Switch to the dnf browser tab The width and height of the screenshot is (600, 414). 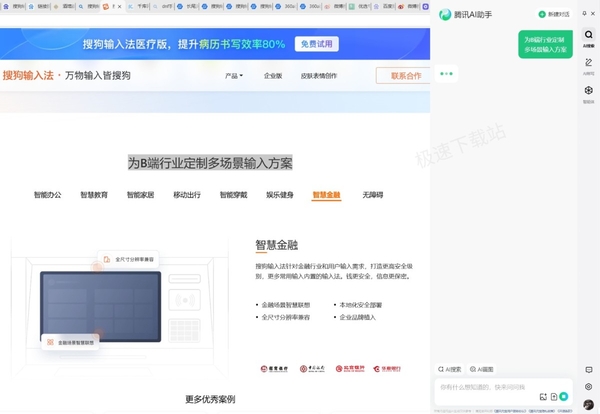[163, 7]
